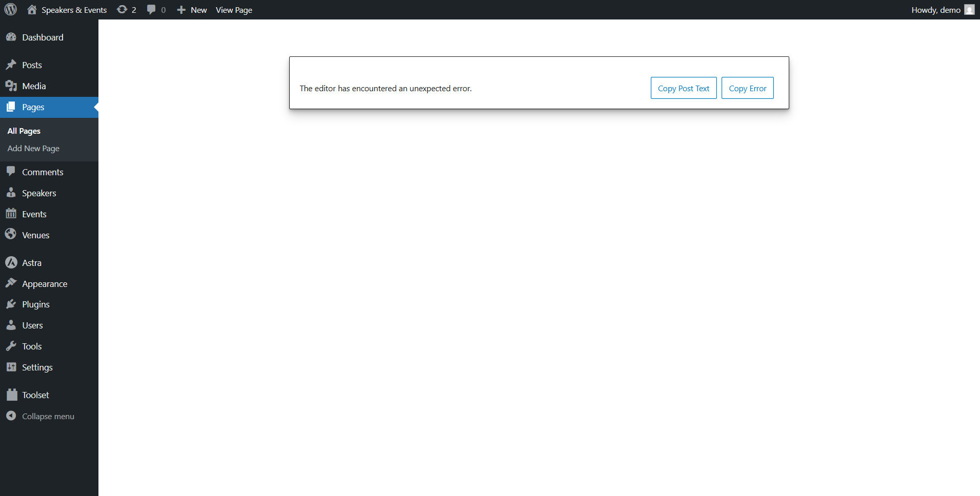The height and width of the screenshot is (496, 980).
Task: Click the Venues globe icon
Action: (x=11, y=235)
